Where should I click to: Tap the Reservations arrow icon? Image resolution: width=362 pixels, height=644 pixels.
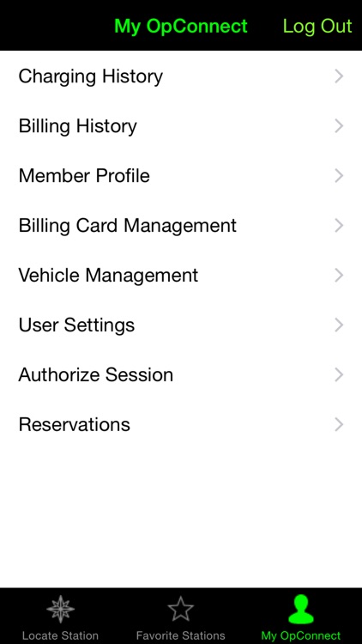click(339, 424)
